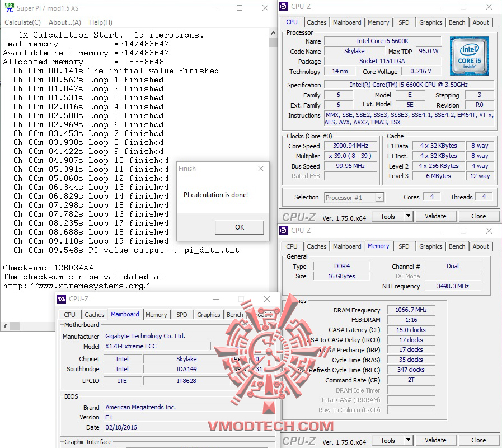The image size is (502, 448).
Task: Click the CPU-Z icon in Mainboard window title bar
Action: tap(62, 299)
